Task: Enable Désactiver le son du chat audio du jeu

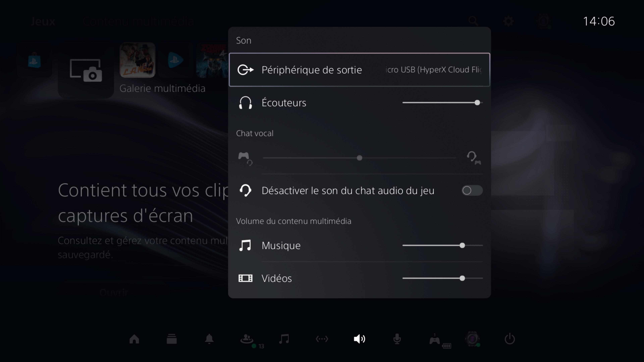Action: pyautogui.click(x=471, y=190)
